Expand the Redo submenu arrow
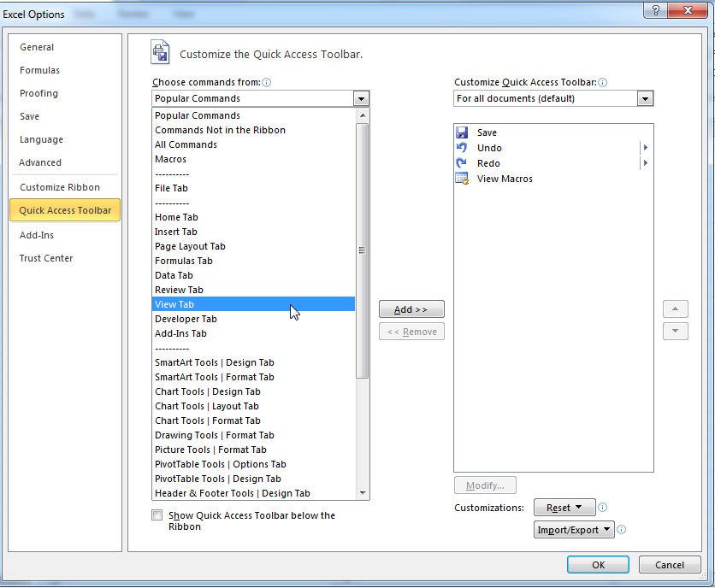The height and width of the screenshot is (588, 715). [646, 163]
